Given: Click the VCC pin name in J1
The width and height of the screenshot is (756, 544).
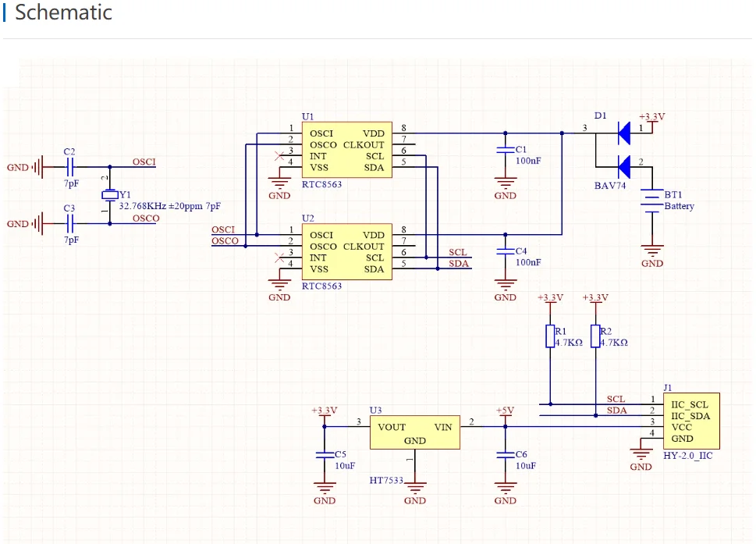Looking at the screenshot, I should coord(682,427).
